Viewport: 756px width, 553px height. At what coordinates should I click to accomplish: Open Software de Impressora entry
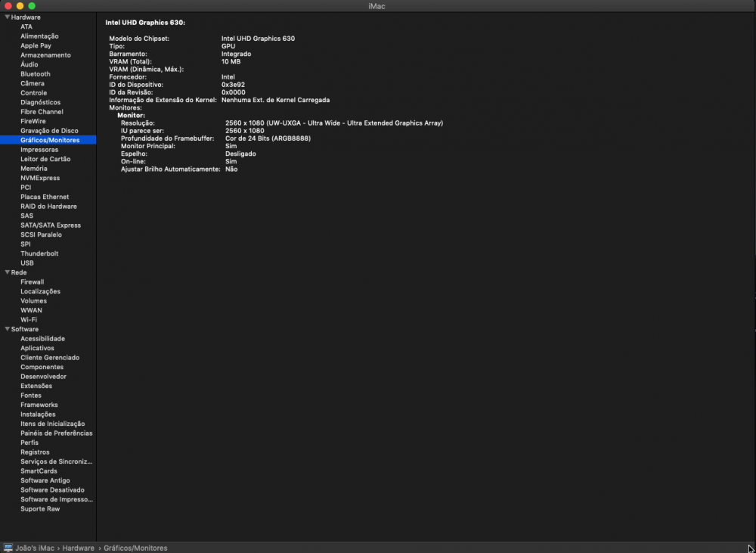pos(57,499)
